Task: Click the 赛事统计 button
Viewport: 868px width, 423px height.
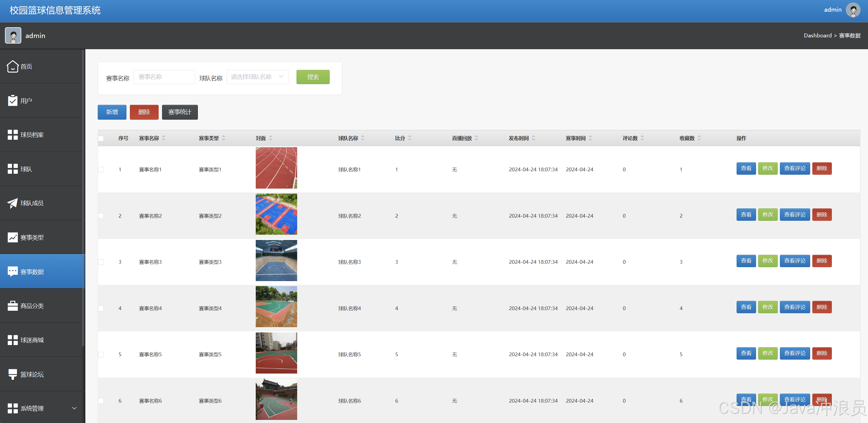Action: point(180,112)
